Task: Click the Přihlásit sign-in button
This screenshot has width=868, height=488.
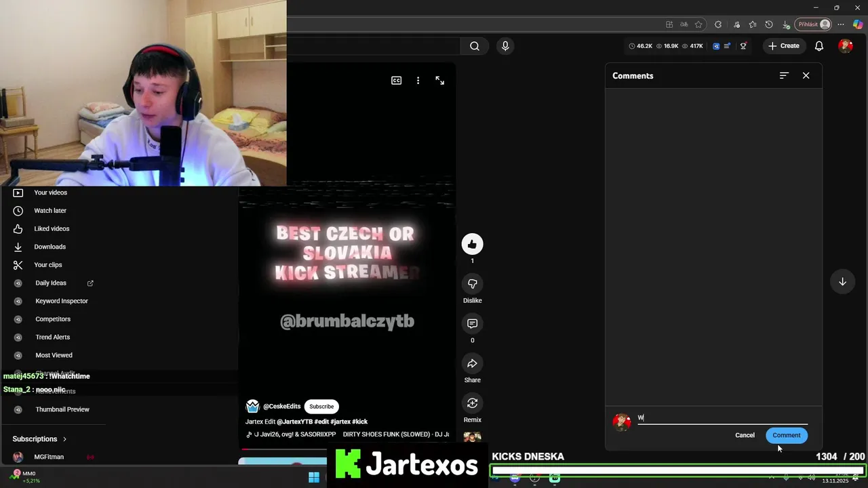Action: coord(814,24)
